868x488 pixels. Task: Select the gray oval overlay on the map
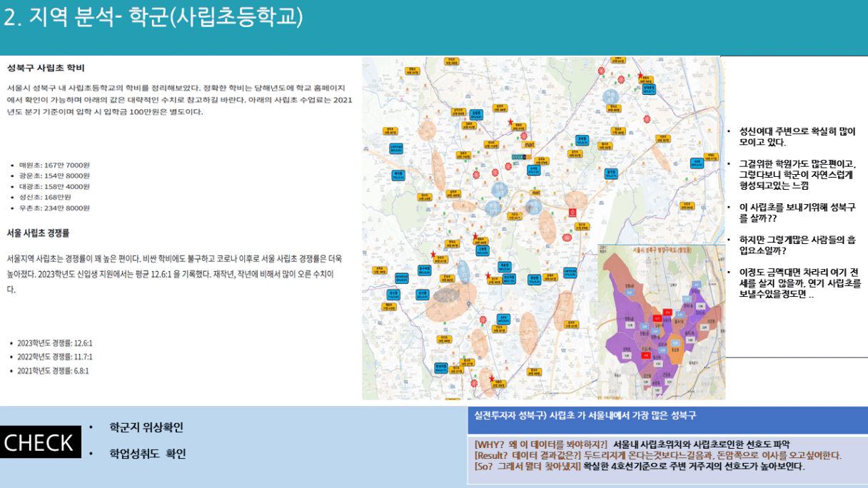(445, 295)
